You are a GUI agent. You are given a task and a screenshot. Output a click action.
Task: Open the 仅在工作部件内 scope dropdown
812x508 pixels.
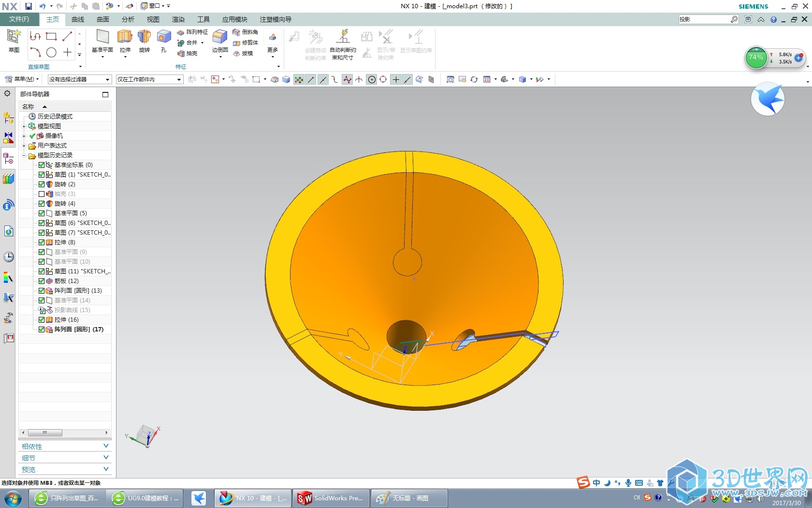point(149,79)
